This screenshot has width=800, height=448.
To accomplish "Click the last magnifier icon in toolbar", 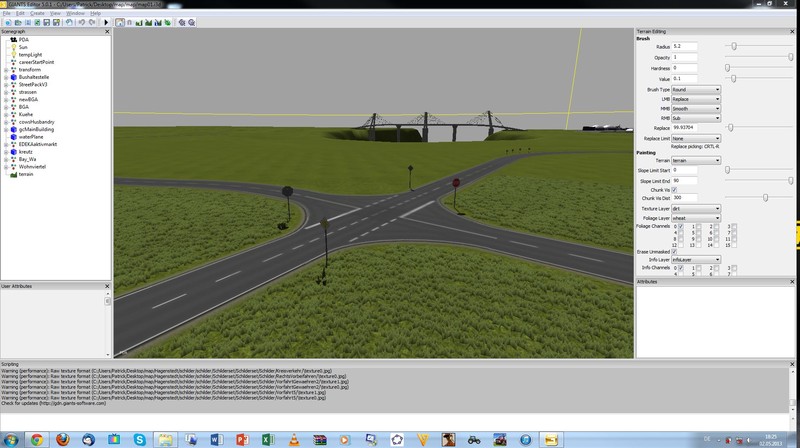I will point(191,22).
